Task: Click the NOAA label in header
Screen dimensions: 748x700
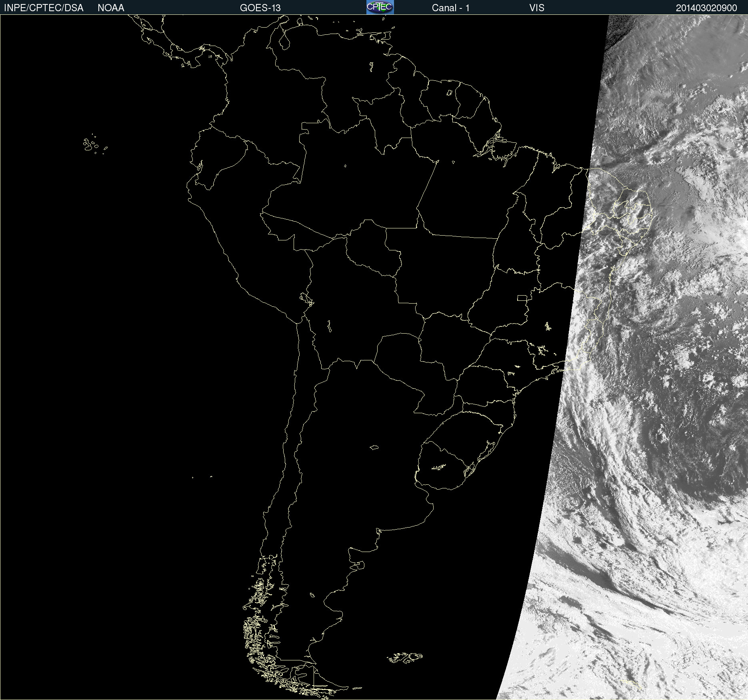Action: click(x=111, y=8)
